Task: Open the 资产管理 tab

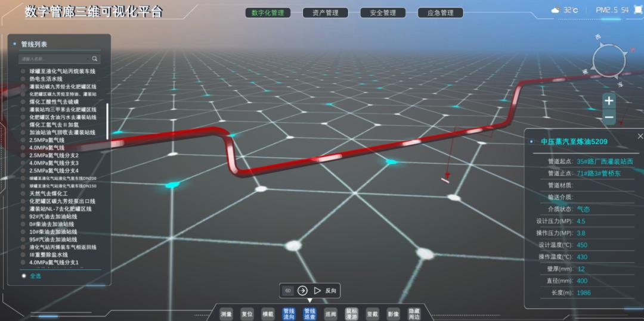Action: click(x=325, y=13)
